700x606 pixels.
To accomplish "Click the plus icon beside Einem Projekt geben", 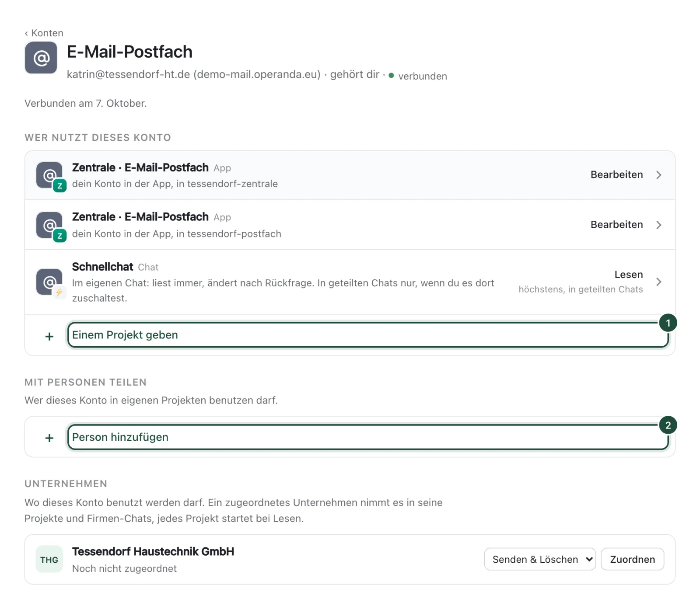I will (49, 336).
